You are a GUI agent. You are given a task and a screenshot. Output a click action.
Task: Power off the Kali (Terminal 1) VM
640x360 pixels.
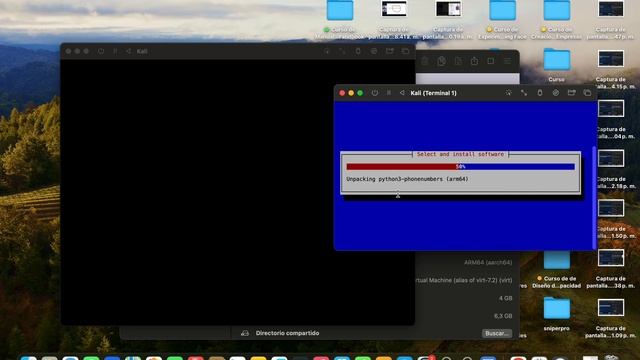(x=374, y=93)
